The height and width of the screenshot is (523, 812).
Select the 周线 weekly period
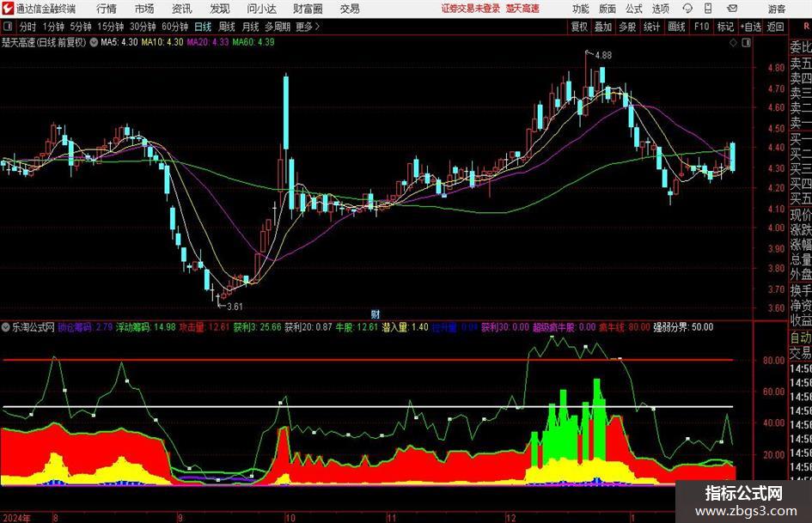coord(227,27)
